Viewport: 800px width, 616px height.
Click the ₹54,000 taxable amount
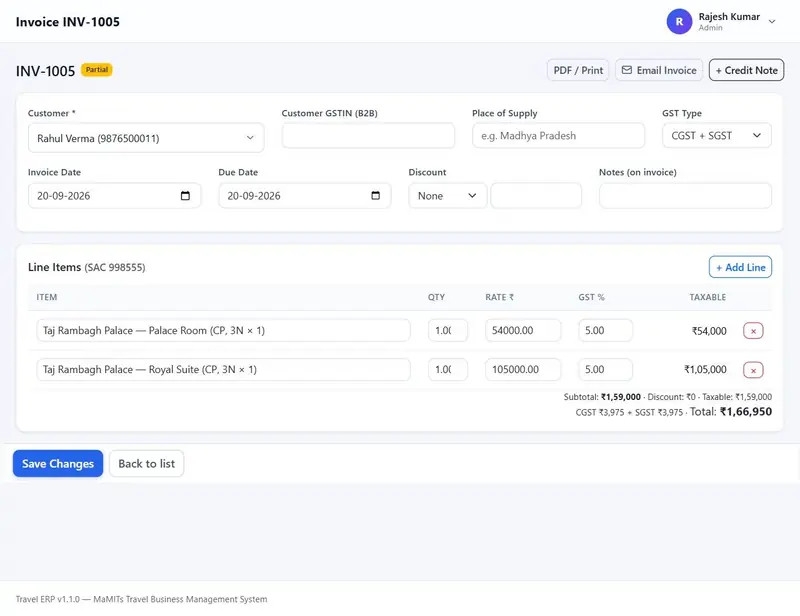pos(709,331)
